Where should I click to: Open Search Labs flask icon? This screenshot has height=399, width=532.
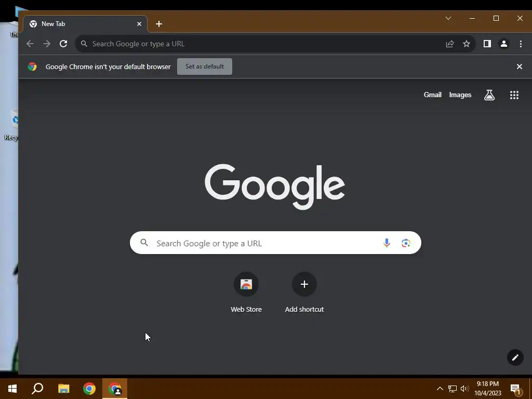click(489, 95)
